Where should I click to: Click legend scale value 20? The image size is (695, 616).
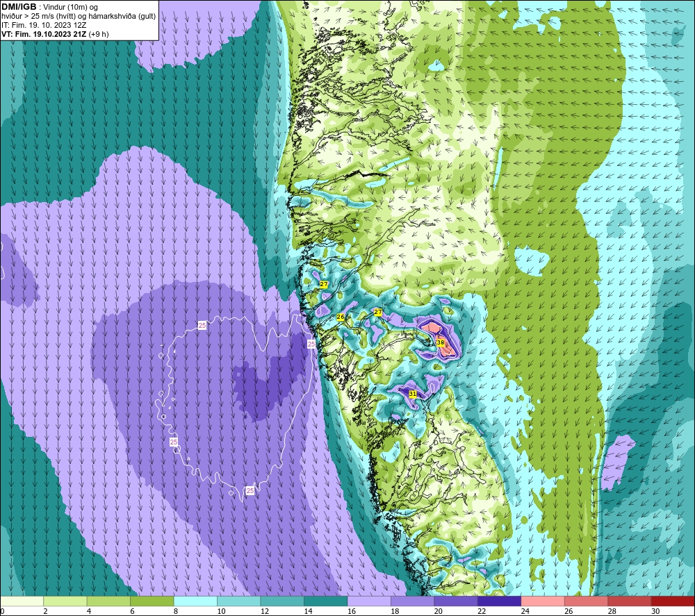[x=439, y=612]
